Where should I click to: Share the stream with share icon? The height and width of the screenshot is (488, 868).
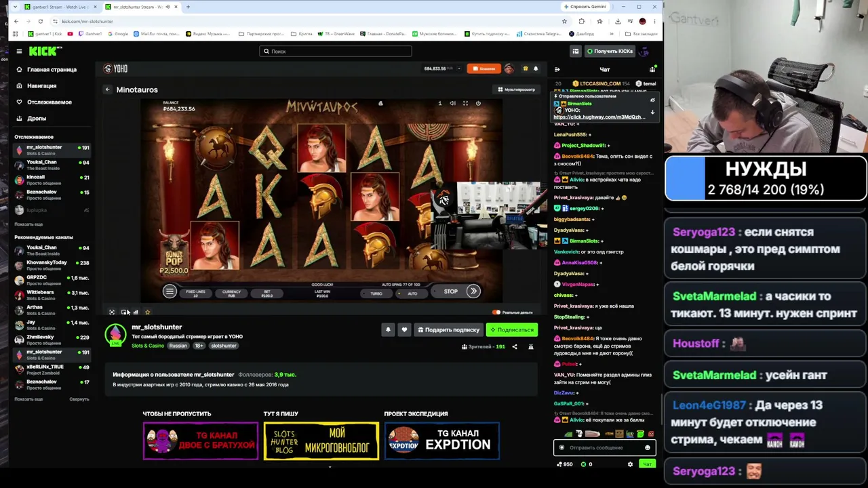[515, 346]
